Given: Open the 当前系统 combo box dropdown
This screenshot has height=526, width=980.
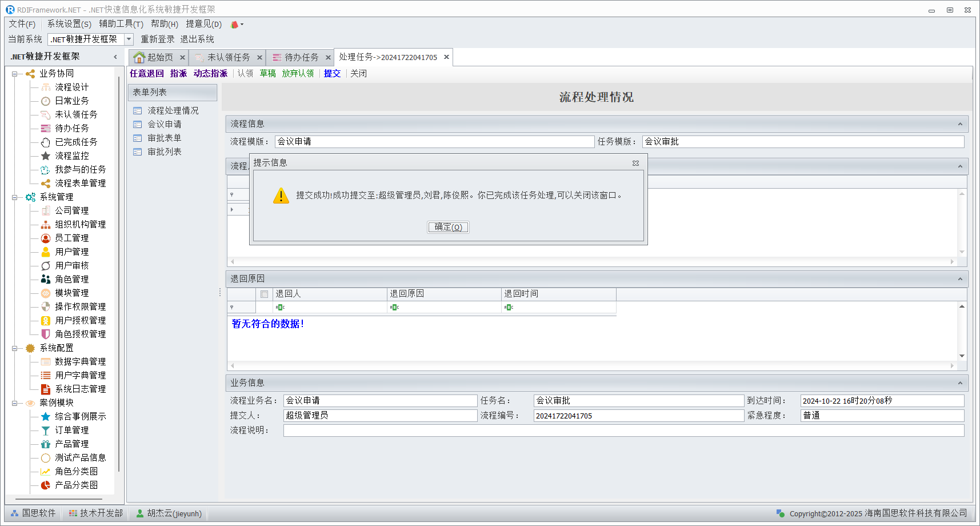Looking at the screenshot, I should pyautogui.click(x=129, y=39).
